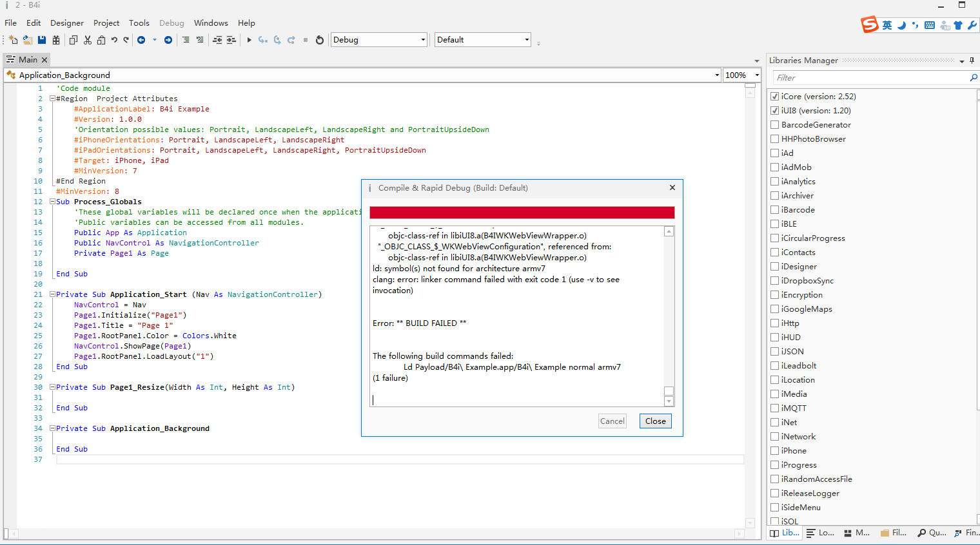Collapse the Page1_Resize sub
The height and width of the screenshot is (545, 980).
[x=52, y=388]
